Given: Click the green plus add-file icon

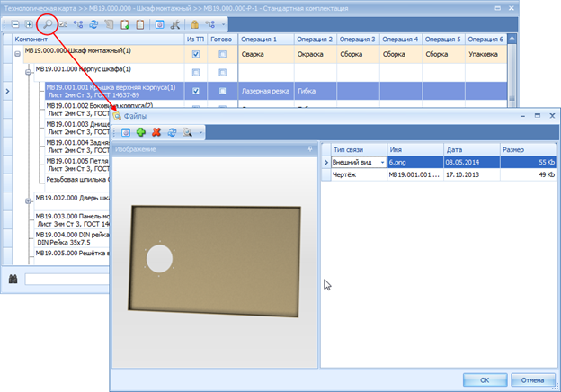Looking at the screenshot, I should coord(141,131).
